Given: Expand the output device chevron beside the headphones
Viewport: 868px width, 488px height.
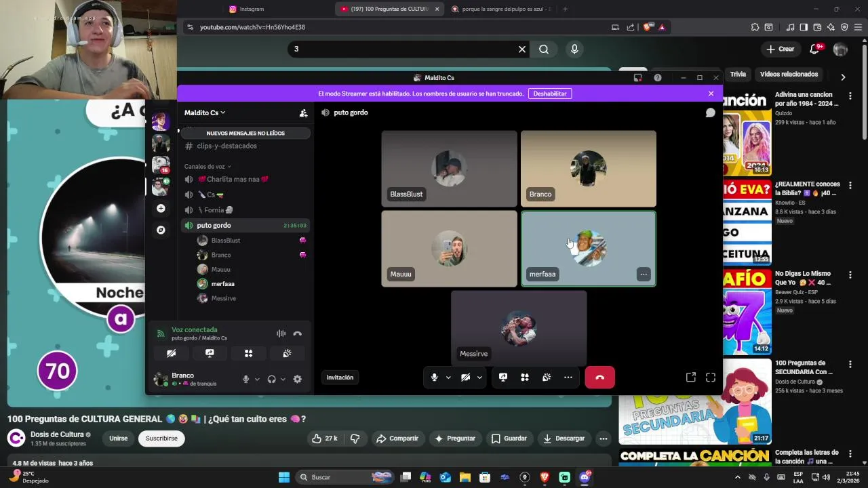Looking at the screenshot, I should coord(283,380).
